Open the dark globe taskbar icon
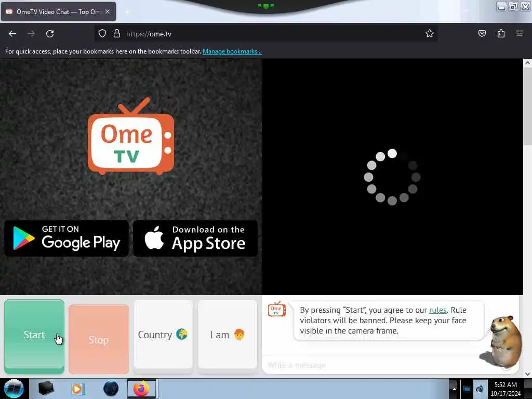This screenshot has height=399, width=532. [111, 389]
